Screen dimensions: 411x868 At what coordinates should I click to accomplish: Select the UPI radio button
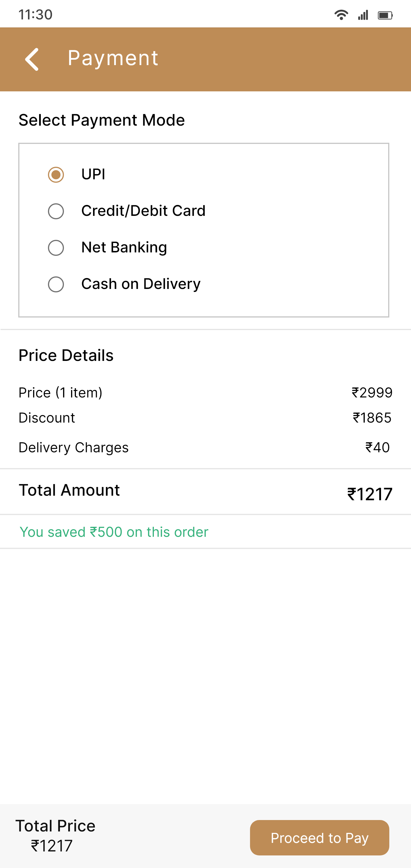pyautogui.click(x=56, y=174)
